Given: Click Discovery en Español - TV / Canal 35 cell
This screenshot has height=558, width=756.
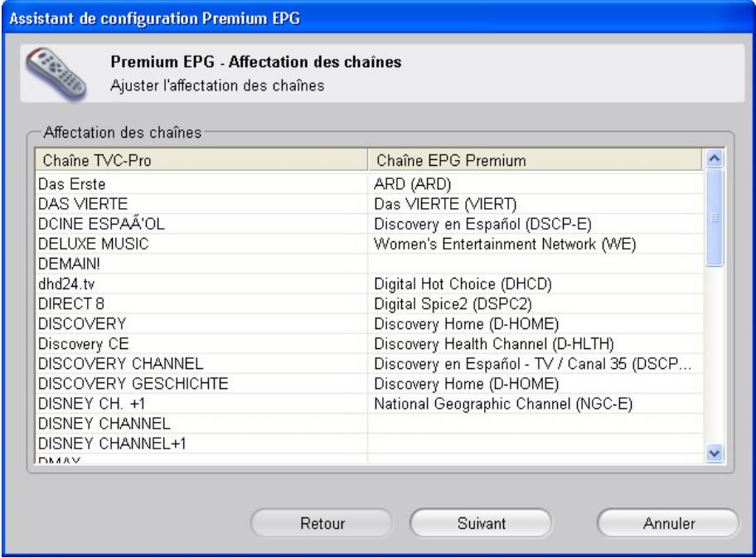Looking at the screenshot, I should point(535,364).
